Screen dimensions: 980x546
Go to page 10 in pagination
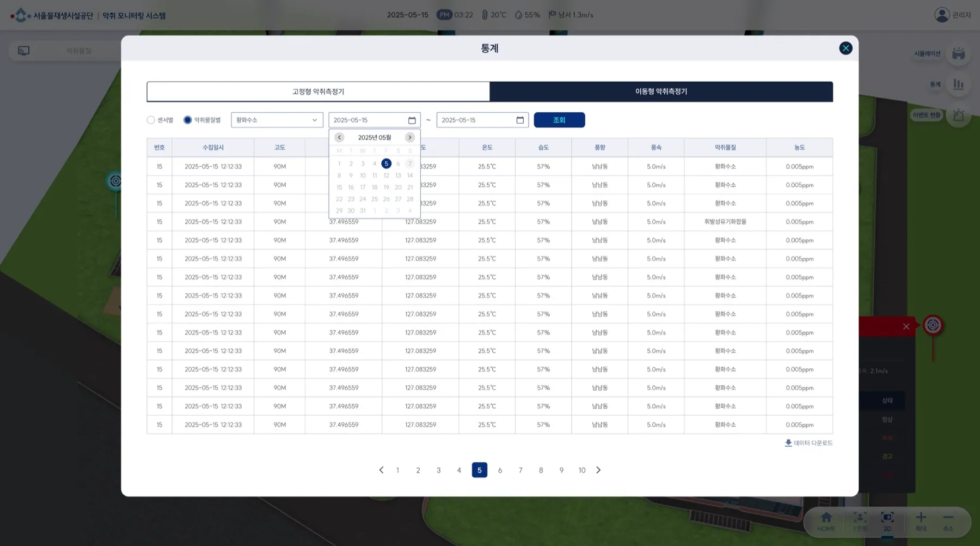[582, 470]
